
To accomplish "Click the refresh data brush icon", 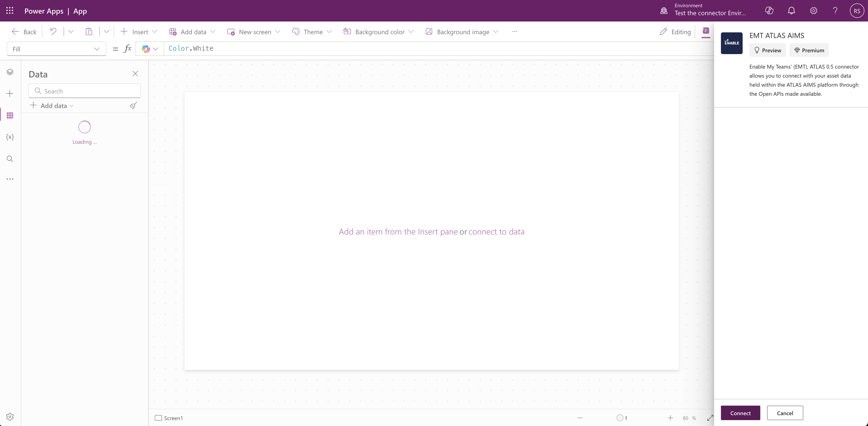I will pyautogui.click(x=133, y=105).
